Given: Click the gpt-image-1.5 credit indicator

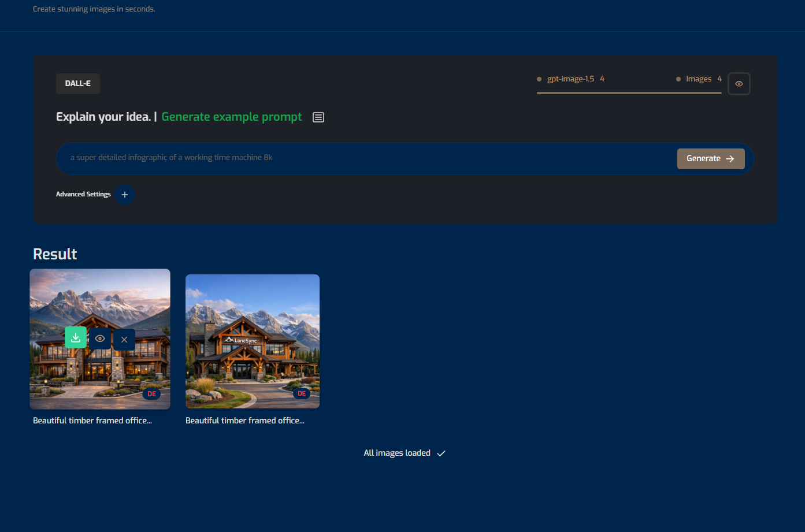Looking at the screenshot, I should point(570,79).
